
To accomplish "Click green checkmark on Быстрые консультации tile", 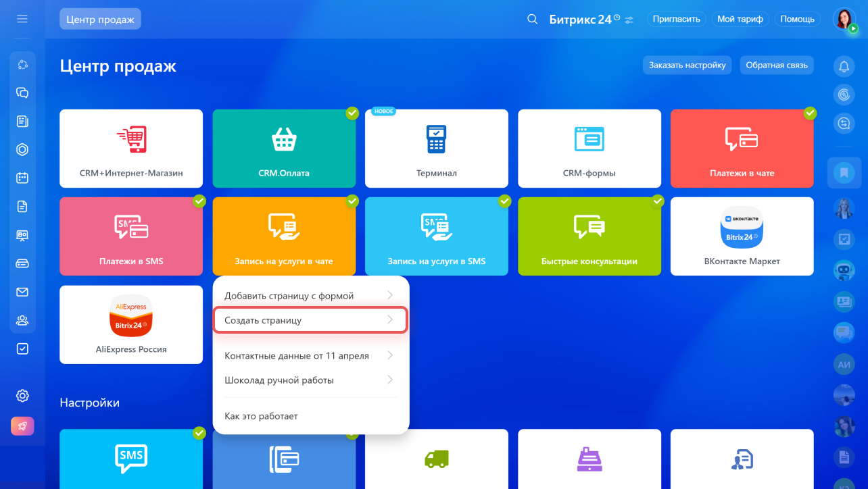I will [x=657, y=201].
